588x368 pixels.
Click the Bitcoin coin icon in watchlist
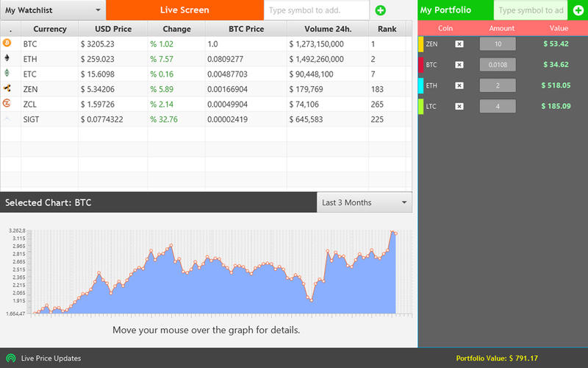7,43
